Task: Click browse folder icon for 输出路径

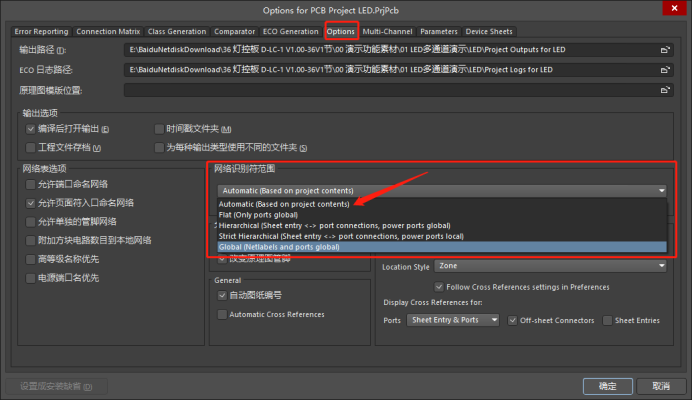Action: (x=664, y=49)
